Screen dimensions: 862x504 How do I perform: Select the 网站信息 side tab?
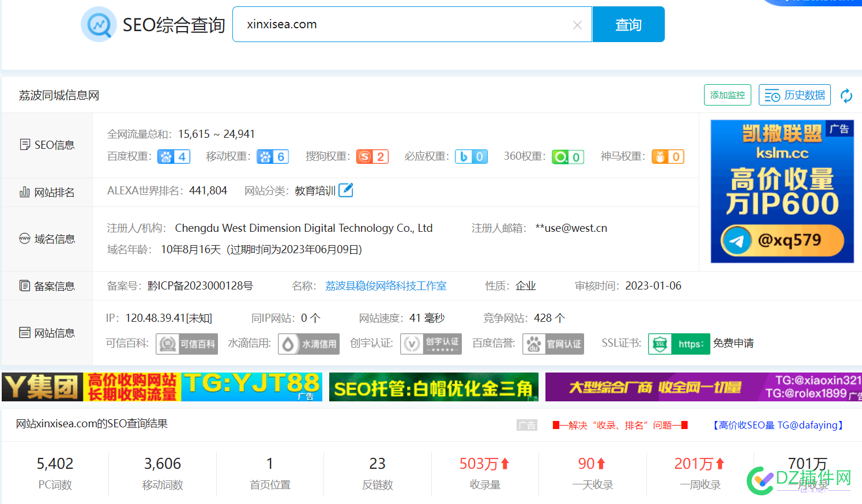click(47, 333)
